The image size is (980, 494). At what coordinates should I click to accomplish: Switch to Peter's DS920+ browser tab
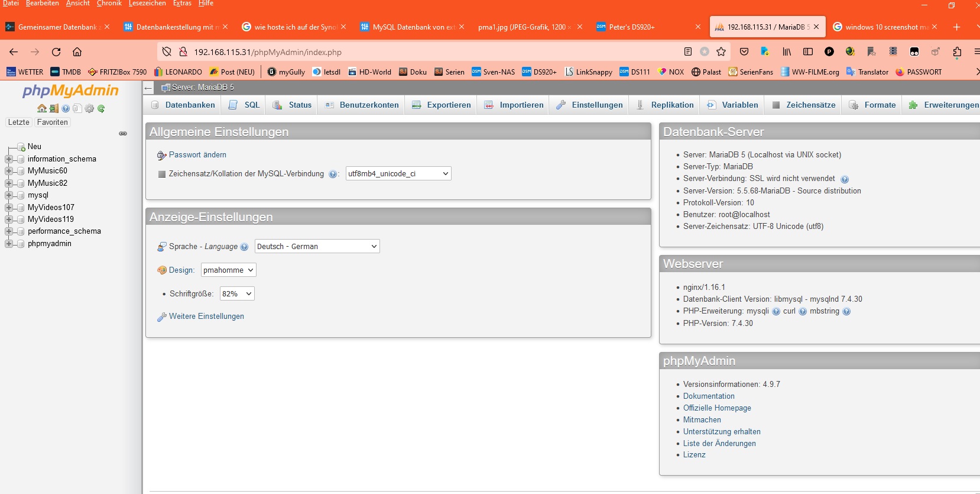point(648,27)
